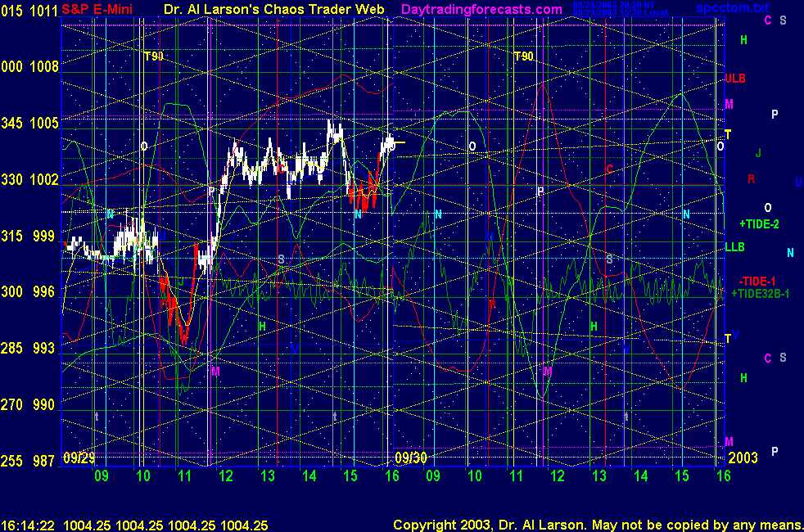Click the 'S&P E-Mini' chart title

pyautogui.click(x=97, y=9)
